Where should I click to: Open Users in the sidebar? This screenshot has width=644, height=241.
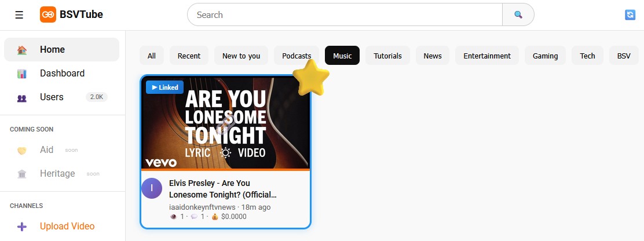(61, 97)
